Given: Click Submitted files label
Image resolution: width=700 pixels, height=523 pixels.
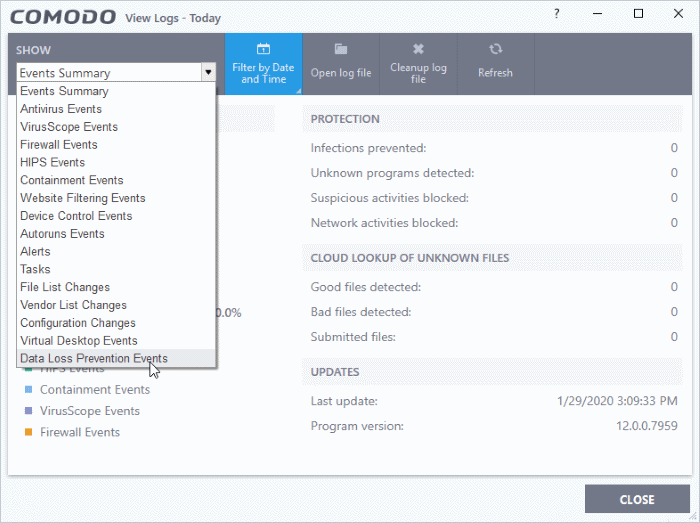Looking at the screenshot, I should (x=353, y=337).
